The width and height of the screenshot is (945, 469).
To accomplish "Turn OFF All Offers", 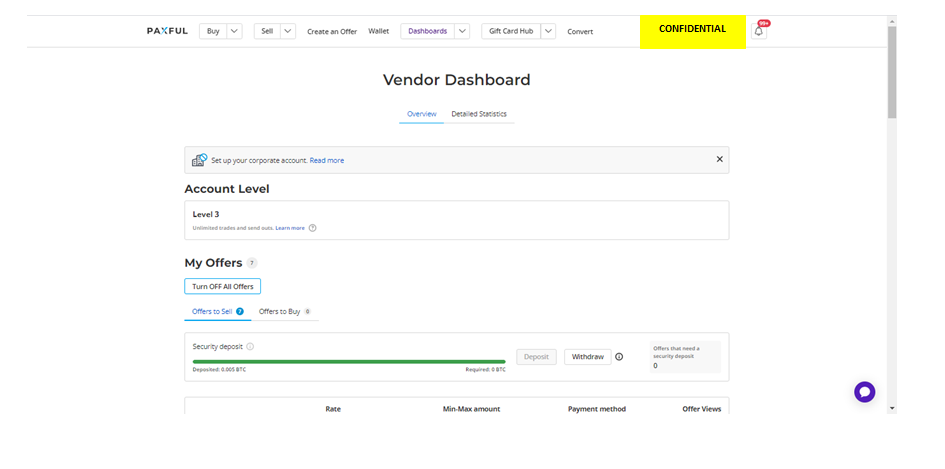I will click(222, 287).
